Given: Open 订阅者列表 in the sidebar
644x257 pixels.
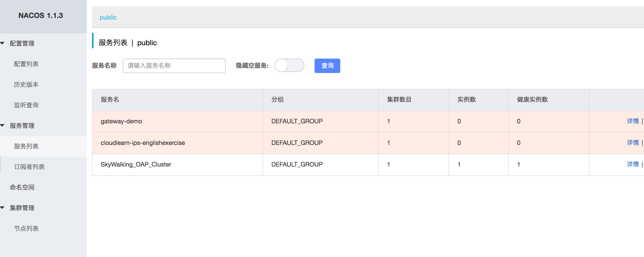Looking at the screenshot, I should click(29, 167).
